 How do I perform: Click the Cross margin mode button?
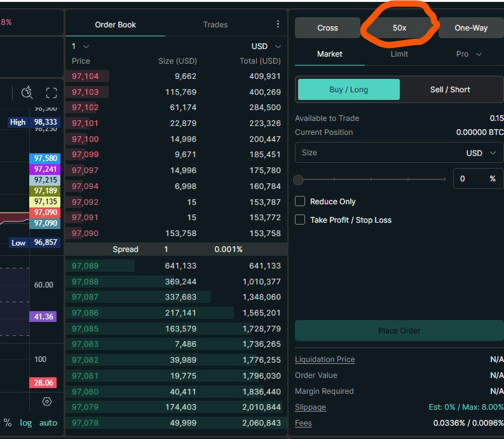[x=328, y=28]
